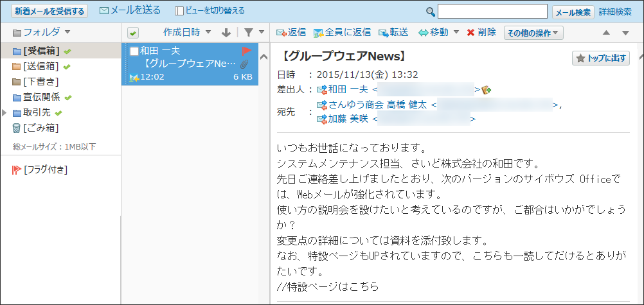Screen dimensions: 644x305
Task: Click add-to-address-book icon after sender address
Action: click(487, 90)
